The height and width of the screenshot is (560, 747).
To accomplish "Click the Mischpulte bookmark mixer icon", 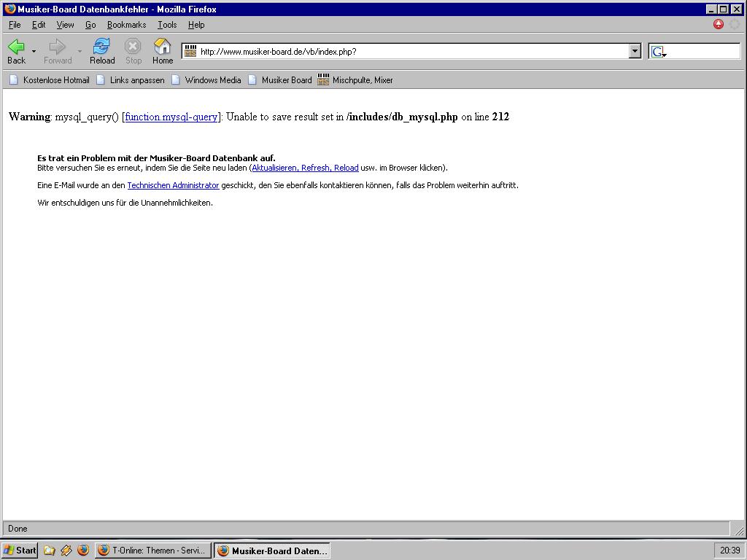I will point(323,79).
